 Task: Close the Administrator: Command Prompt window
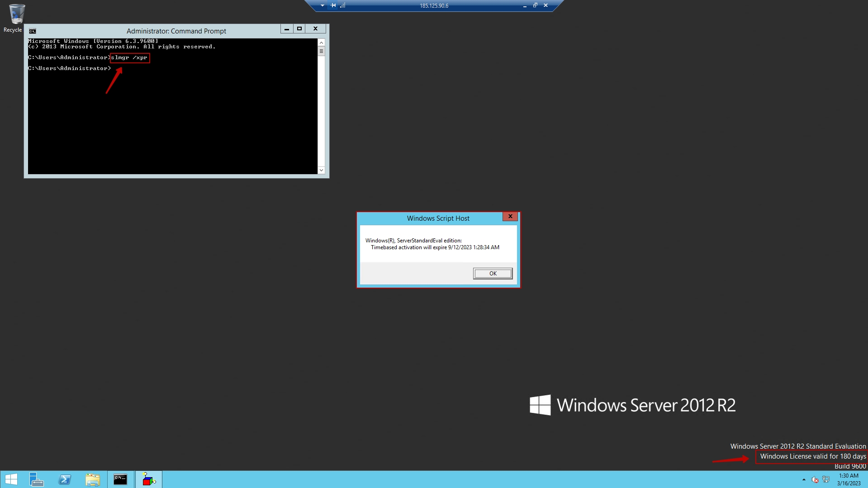(x=316, y=29)
